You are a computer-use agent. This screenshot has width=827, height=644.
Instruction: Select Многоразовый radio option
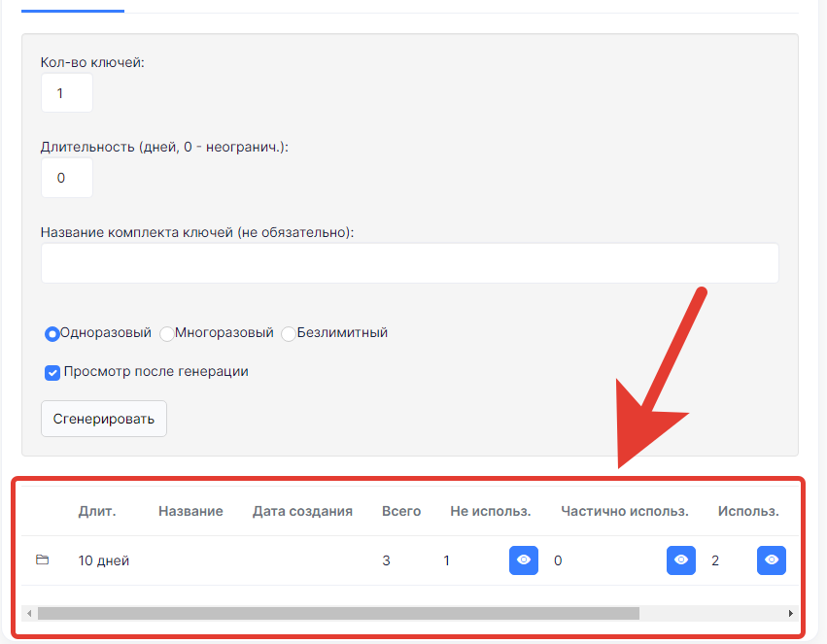tap(167, 334)
